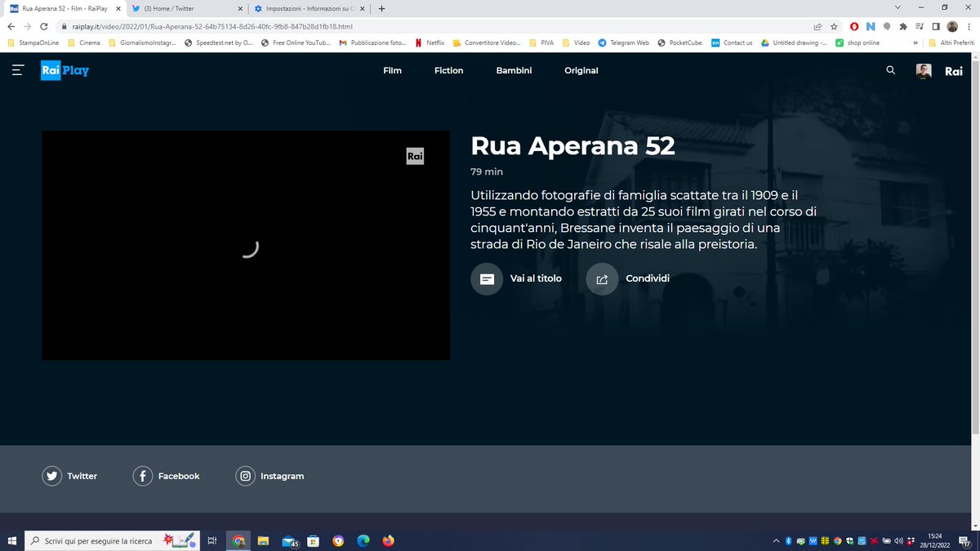Open Chrome's three-dot customize menu
This screenshot has height=551, width=980.
click(969, 26)
